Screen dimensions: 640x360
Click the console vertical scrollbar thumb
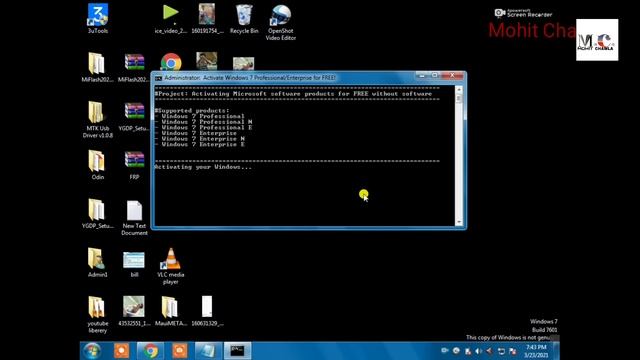point(459,98)
